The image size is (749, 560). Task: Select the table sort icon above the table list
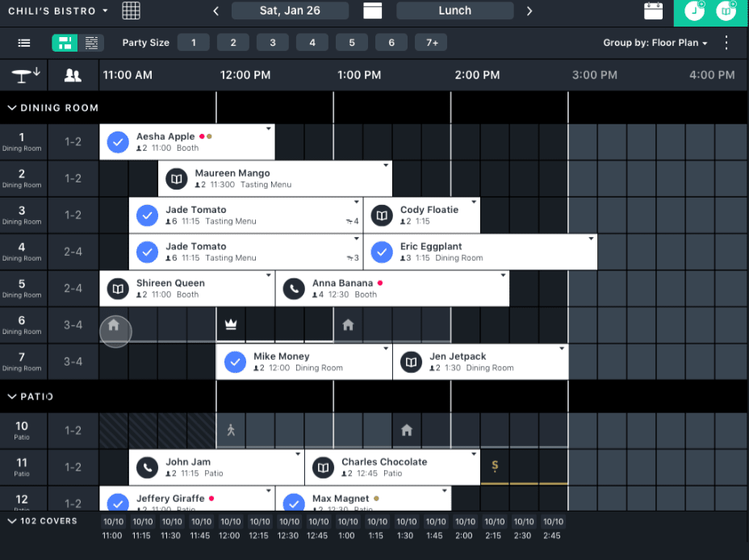23,75
